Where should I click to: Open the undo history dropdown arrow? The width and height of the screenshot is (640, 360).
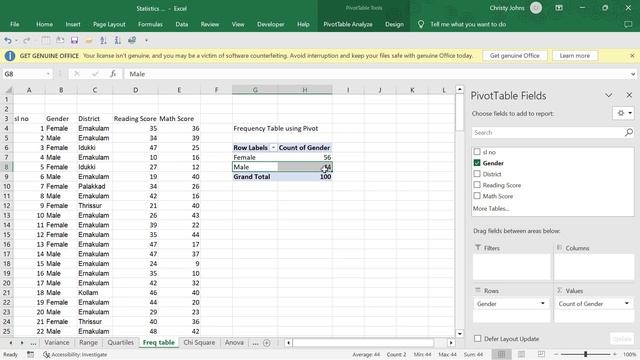click(x=16, y=40)
